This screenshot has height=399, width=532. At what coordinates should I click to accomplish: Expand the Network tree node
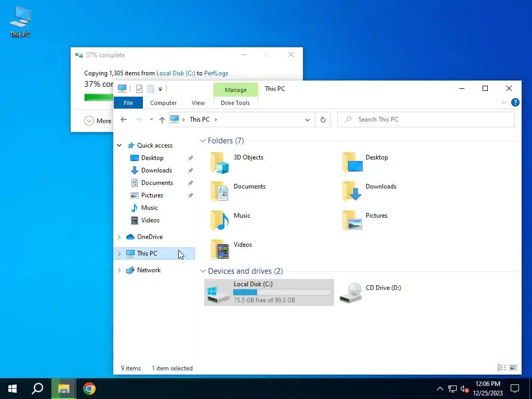pos(119,270)
